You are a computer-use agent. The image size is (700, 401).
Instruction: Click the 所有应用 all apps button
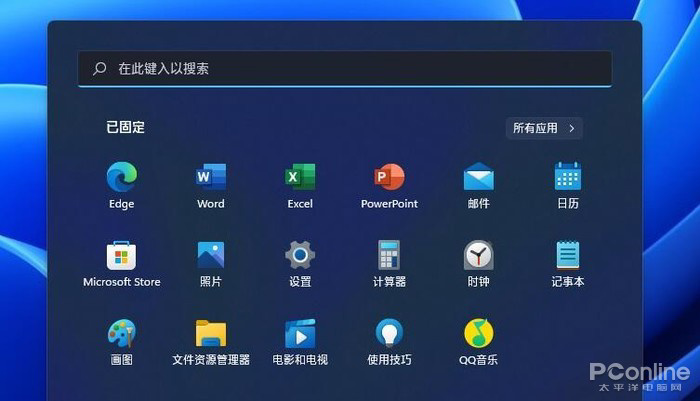(x=544, y=128)
